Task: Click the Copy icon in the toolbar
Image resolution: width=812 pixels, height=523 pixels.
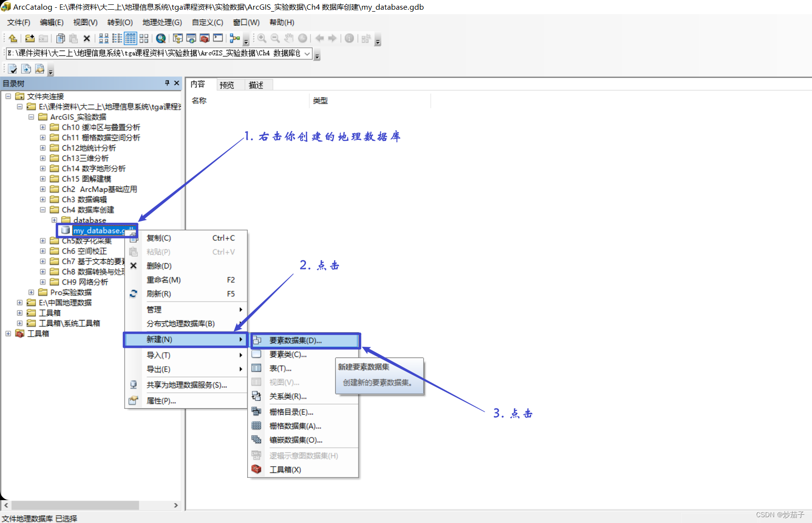Action: (x=61, y=38)
